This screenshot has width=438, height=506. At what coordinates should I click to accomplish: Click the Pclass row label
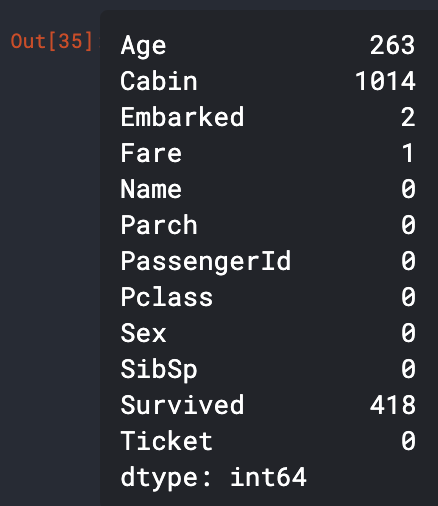(166, 297)
